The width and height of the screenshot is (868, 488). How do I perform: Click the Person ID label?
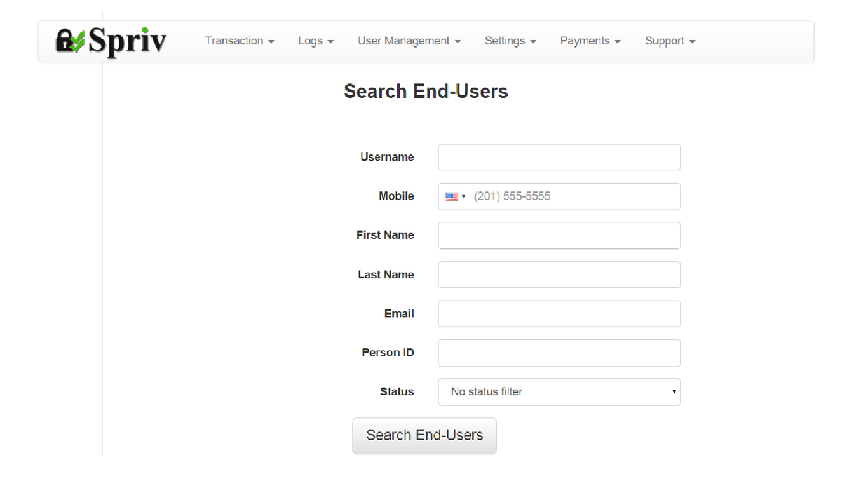[388, 353]
